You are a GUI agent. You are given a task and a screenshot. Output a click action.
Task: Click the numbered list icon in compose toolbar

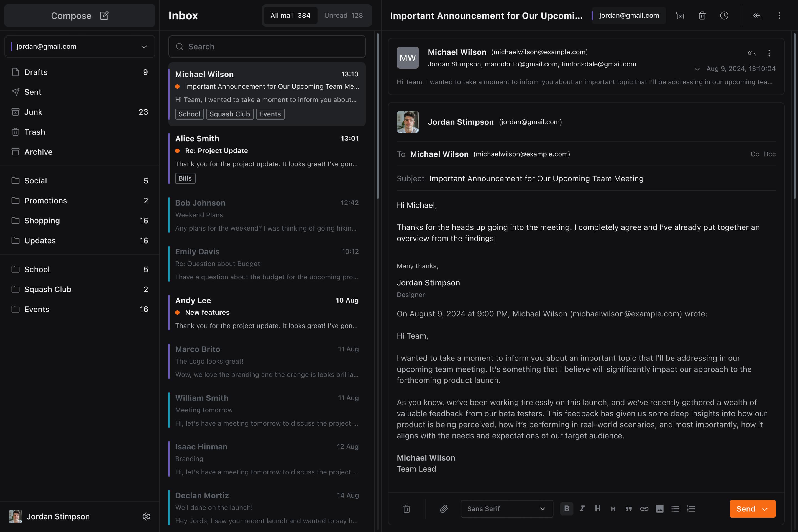(x=690, y=509)
